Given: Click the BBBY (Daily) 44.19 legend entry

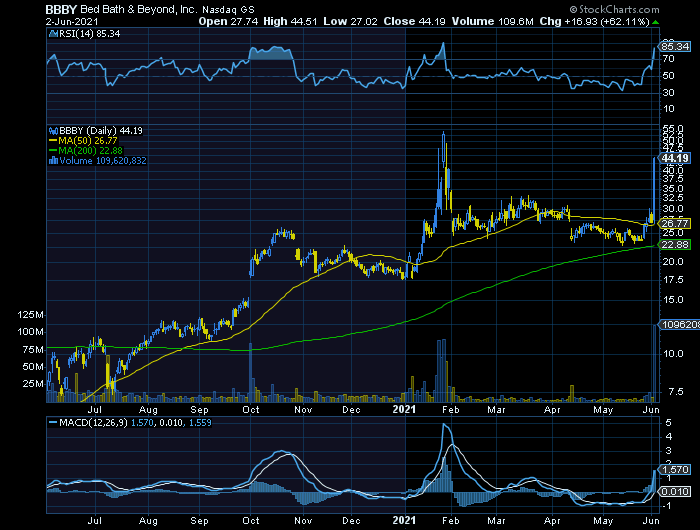Looking at the screenshot, I should point(101,131).
